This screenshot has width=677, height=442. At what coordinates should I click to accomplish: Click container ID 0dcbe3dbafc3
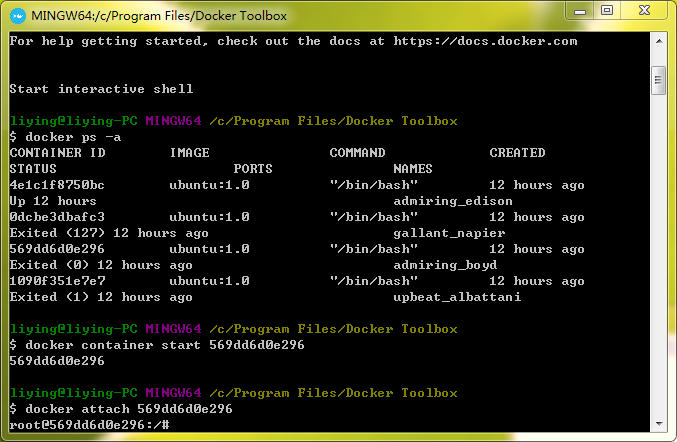(57, 217)
